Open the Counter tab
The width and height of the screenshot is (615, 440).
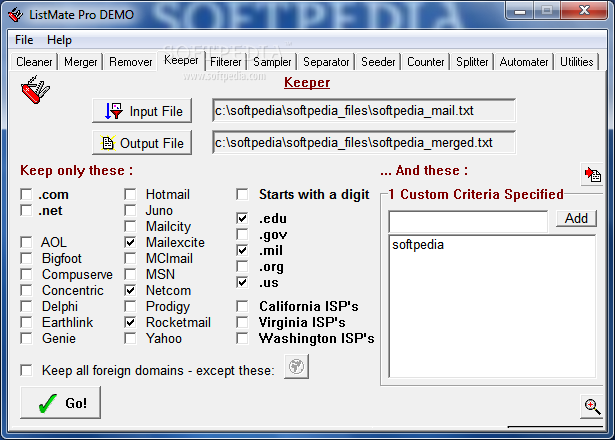[x=426, y=62]
